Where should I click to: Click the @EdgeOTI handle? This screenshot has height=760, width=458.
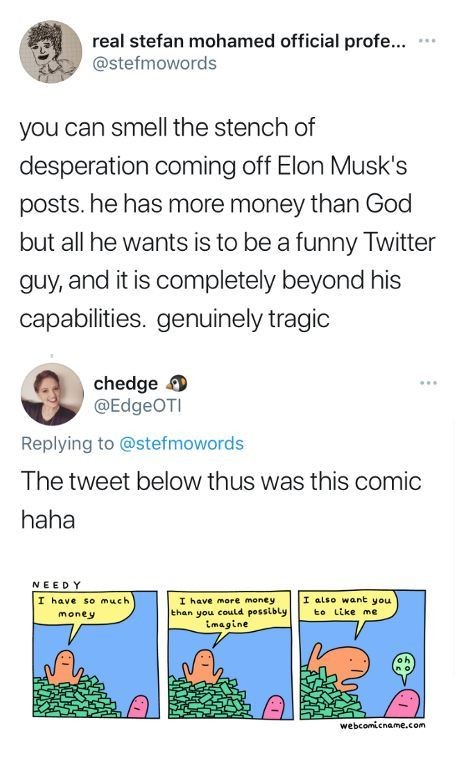coord(137,406)
